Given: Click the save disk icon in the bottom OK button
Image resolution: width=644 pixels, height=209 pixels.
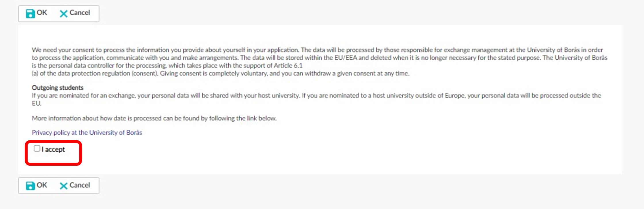Looking at the screenshot, I should (30, 186).
